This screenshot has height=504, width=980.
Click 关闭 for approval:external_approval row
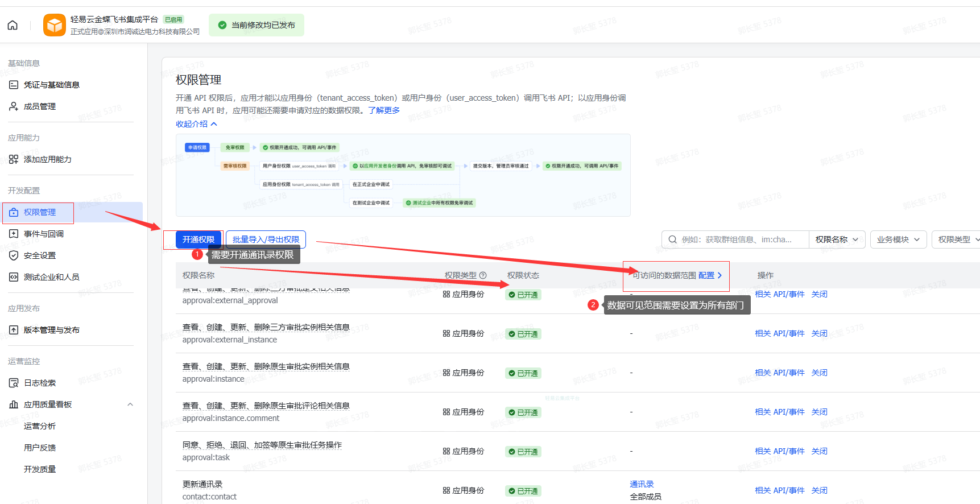pyautogui.click(x=819, y=294)
